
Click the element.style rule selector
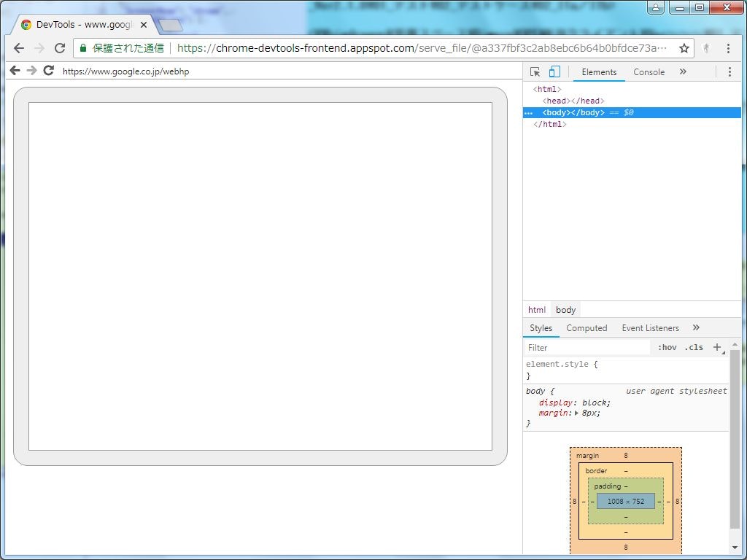pyautogui.click(x=557, y=364)
